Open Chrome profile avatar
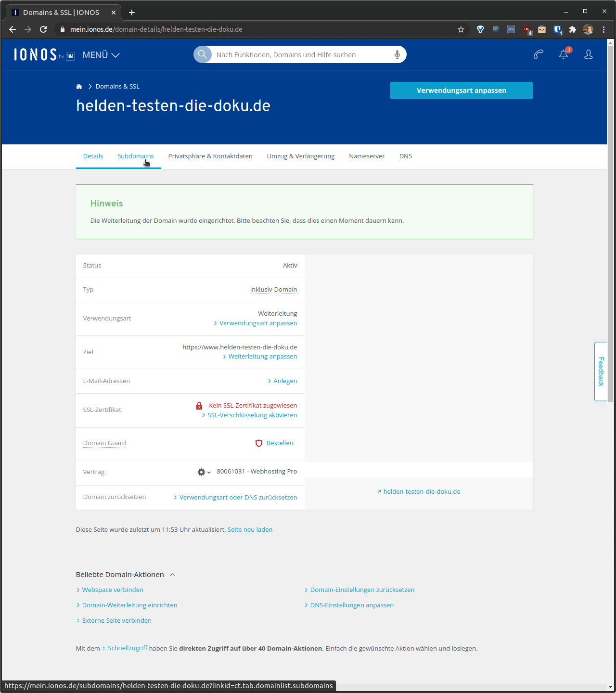The image size is (616, 693). [588, 29]
